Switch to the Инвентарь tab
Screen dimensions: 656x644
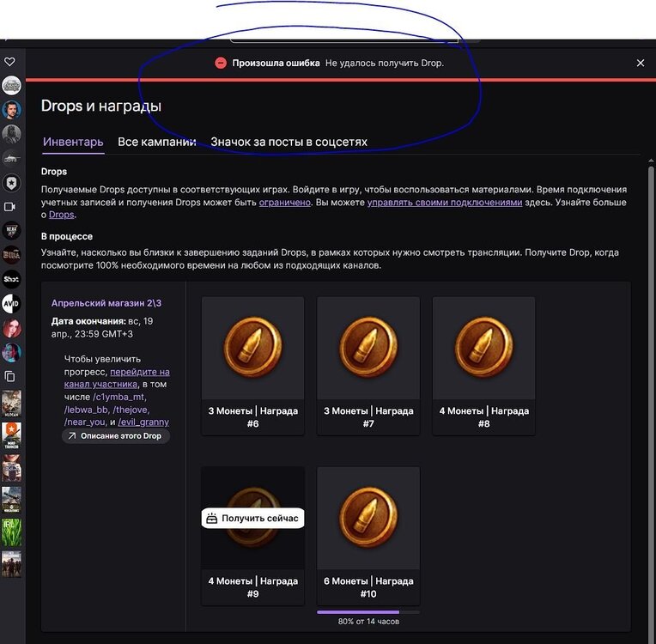pos(73,142)
